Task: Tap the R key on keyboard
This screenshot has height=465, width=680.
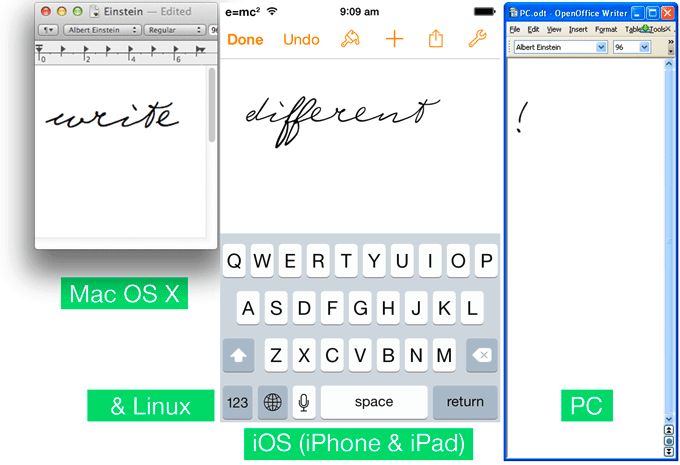Action: click(x=318, y=261)
